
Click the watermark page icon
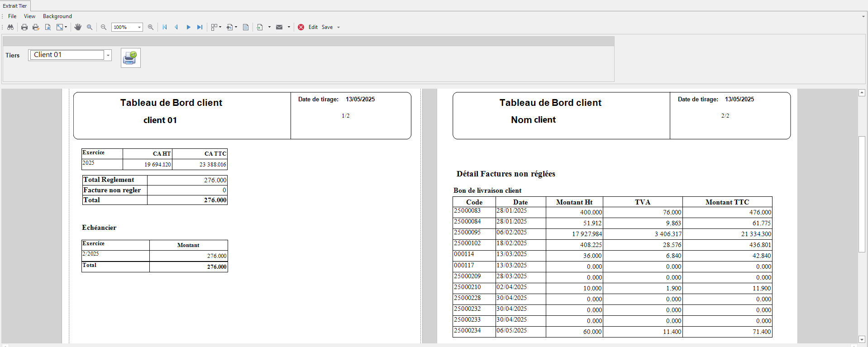click(x=246, y=27)
